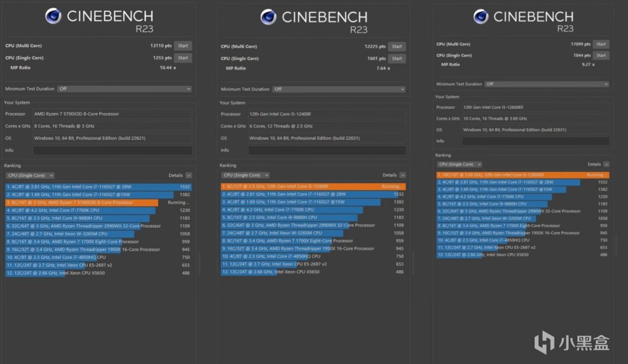Image resolution: width=628 pixels, height=364 pixels.
Task: Start the Multi Core test in the Ryzen 7 5700X3D window
Action: [x=183, y=46]
